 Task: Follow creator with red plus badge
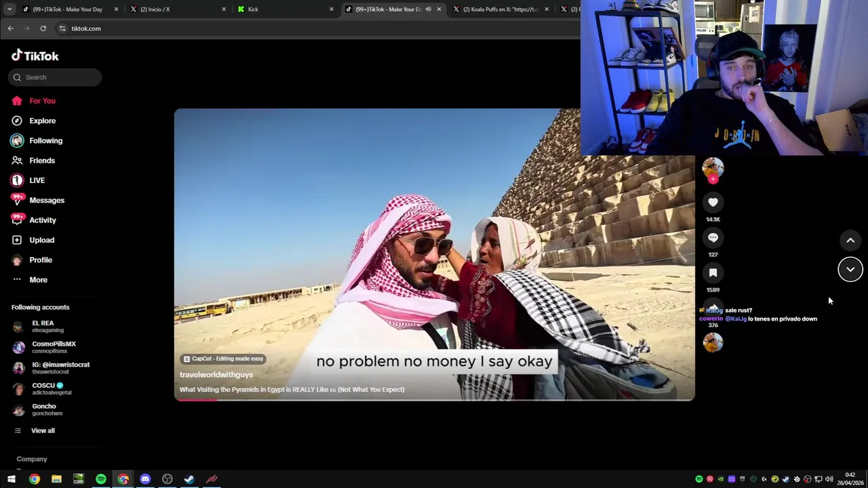pyautogui.click(x=713, y=179)
